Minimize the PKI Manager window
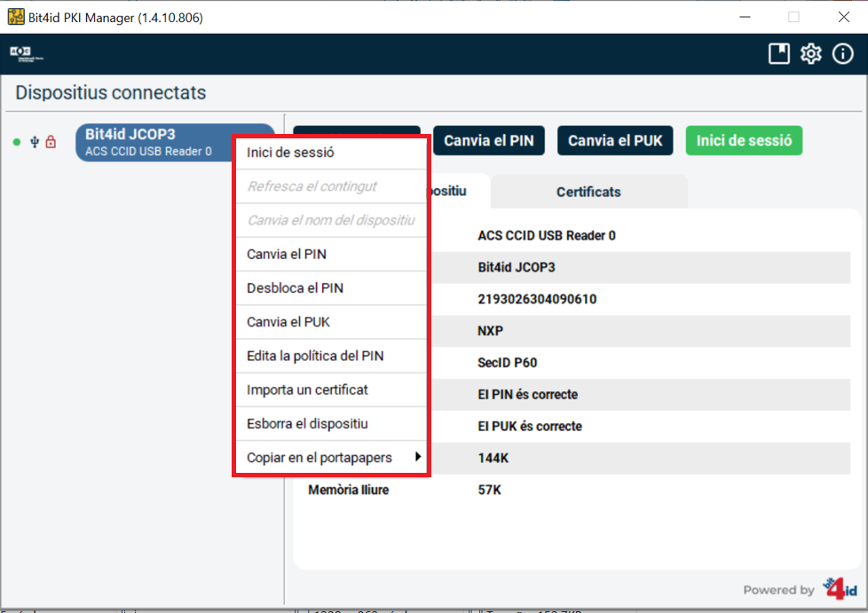 coord(746,17)
